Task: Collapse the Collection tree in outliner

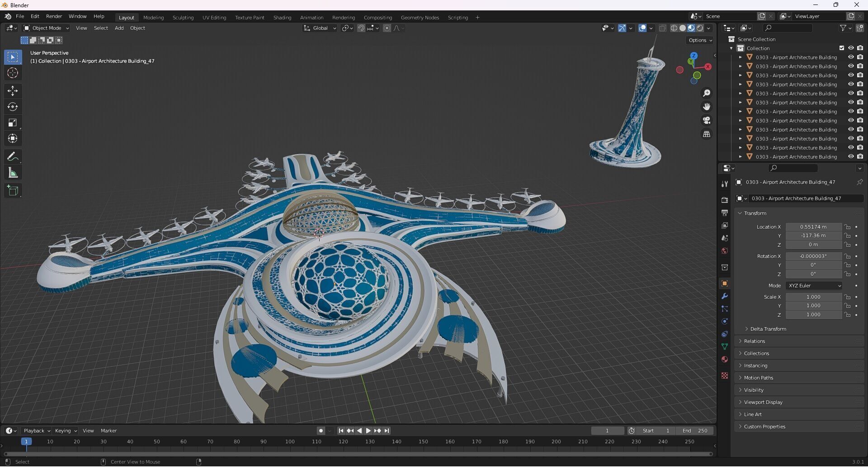Action: pyautogui.click(x=731, y=48)
